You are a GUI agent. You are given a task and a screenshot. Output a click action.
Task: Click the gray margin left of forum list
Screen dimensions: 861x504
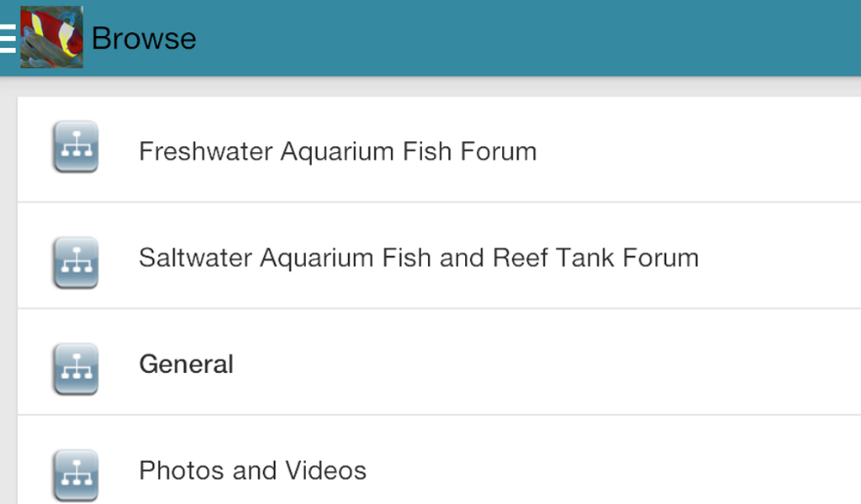click(x=8, y=294)
